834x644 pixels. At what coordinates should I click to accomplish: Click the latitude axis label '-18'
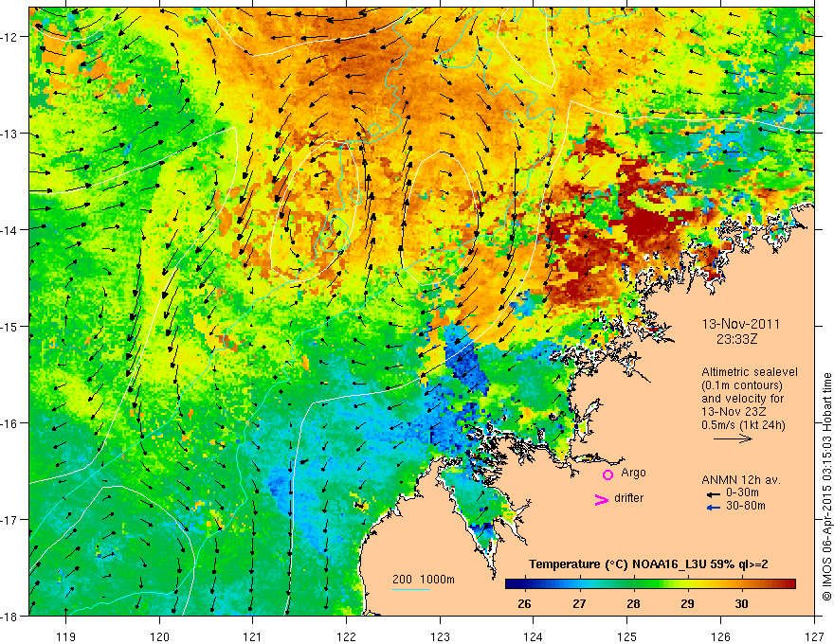click(10, 616)
